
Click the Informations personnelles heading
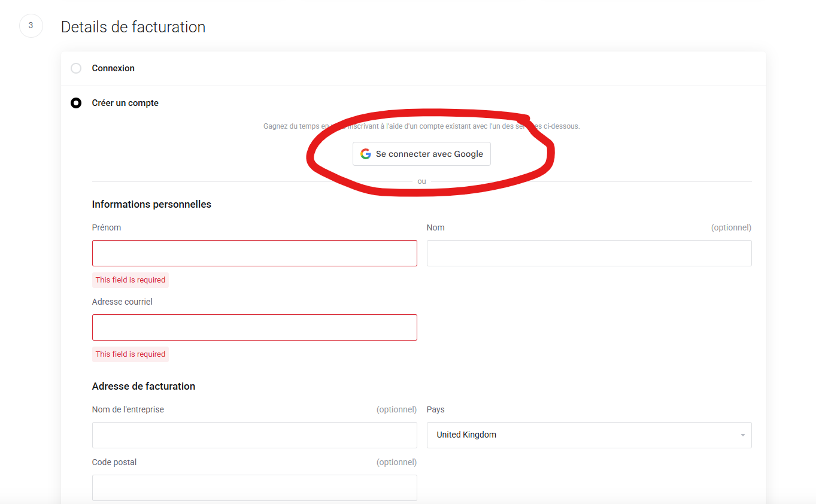pos(151,204)
